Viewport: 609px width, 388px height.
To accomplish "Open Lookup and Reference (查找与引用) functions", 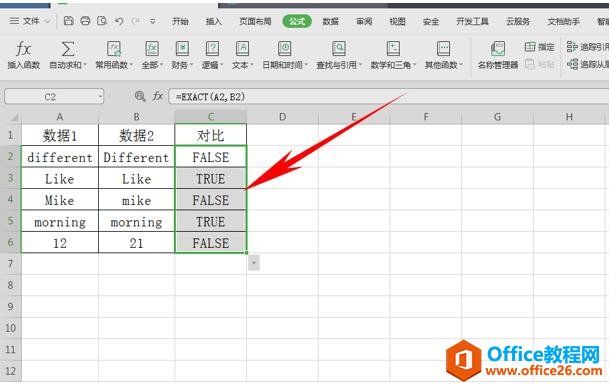I will [x=339, y=55].
